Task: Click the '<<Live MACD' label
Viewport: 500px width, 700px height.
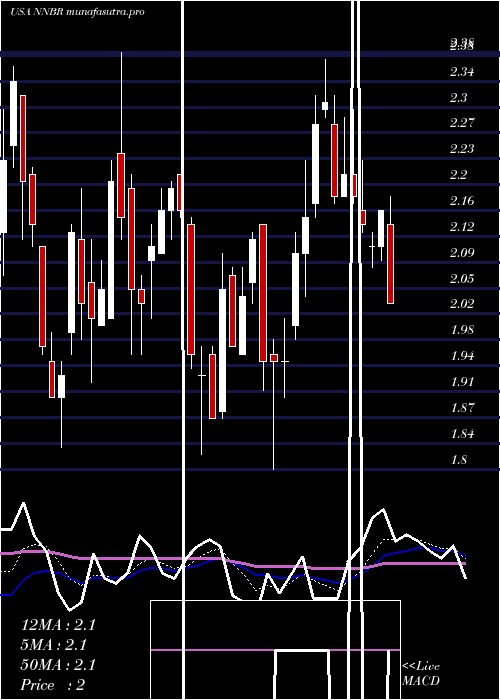Action: click(421, 673)
